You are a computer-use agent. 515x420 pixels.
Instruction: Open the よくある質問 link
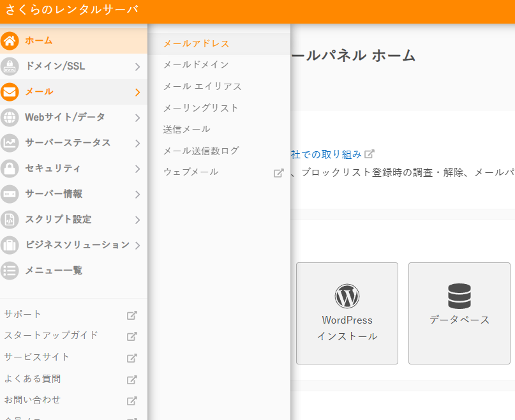33,379
